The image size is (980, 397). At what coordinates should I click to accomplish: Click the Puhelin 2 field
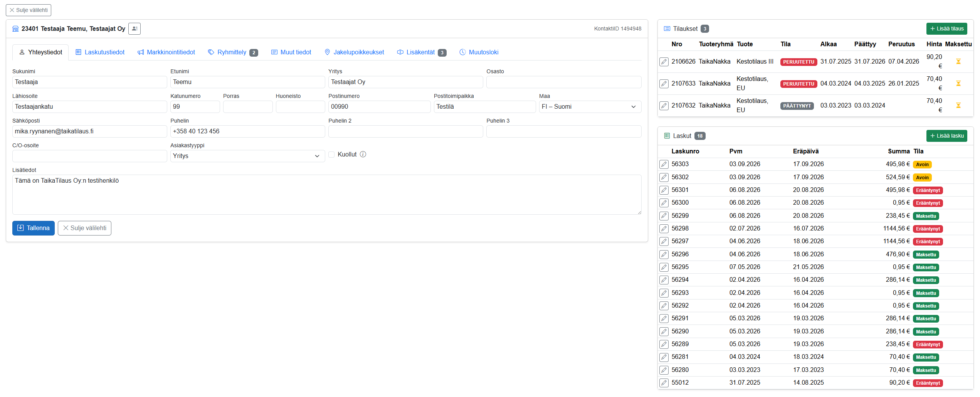pyautogui.click(x=405, y=131)
